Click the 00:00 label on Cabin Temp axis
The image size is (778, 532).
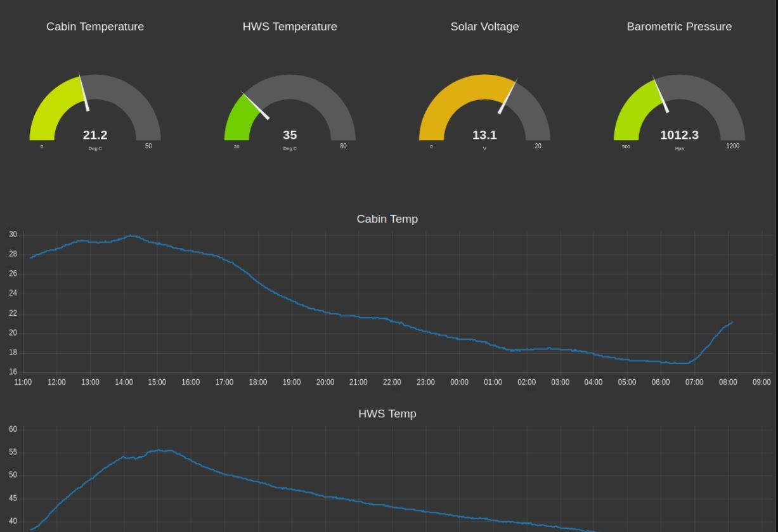459,382
